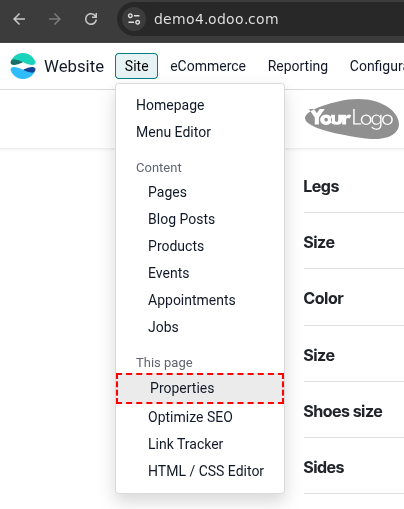Image resolution: width=404 pixels, height=509 pixels.
Task: Open the Configuration menu
Action: 377,66
